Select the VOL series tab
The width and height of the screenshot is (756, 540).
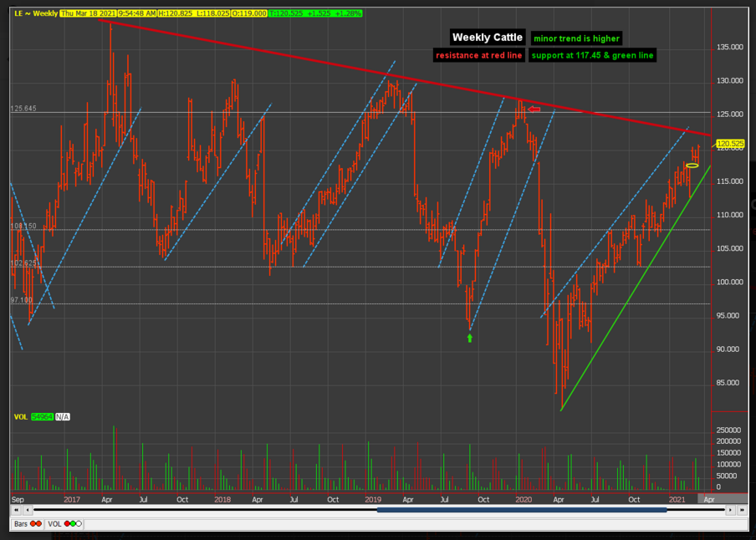coord(64,523)
